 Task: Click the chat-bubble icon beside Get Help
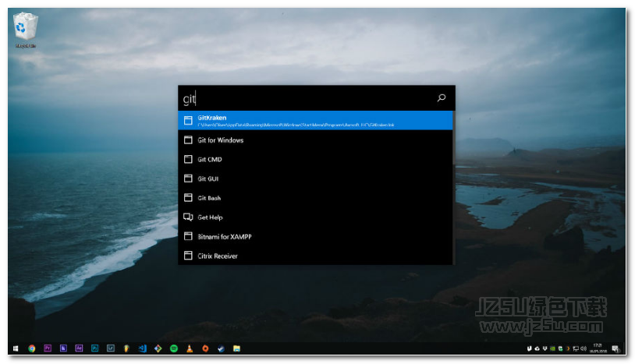(188, 217)
